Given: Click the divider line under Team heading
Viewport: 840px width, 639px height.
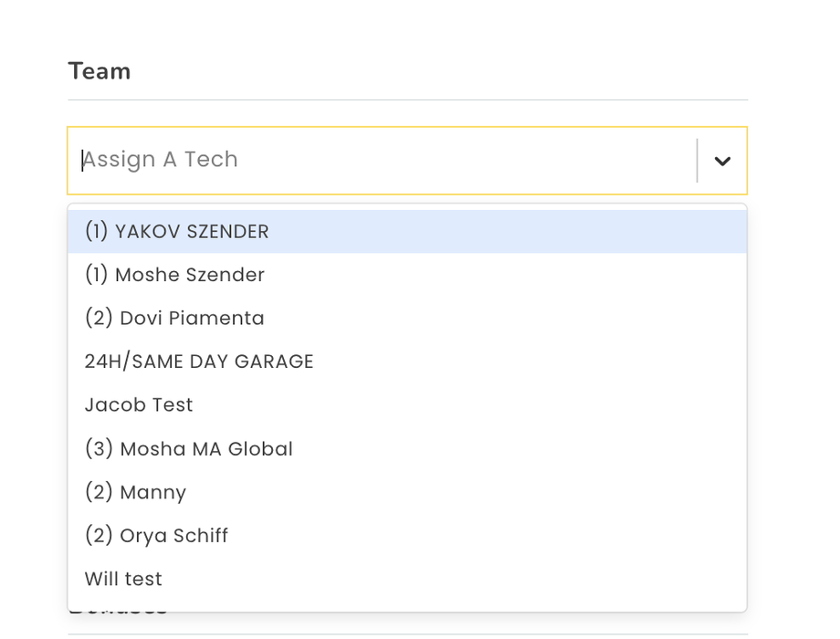Looking at the screenshot, I should (x=407, y=100).
